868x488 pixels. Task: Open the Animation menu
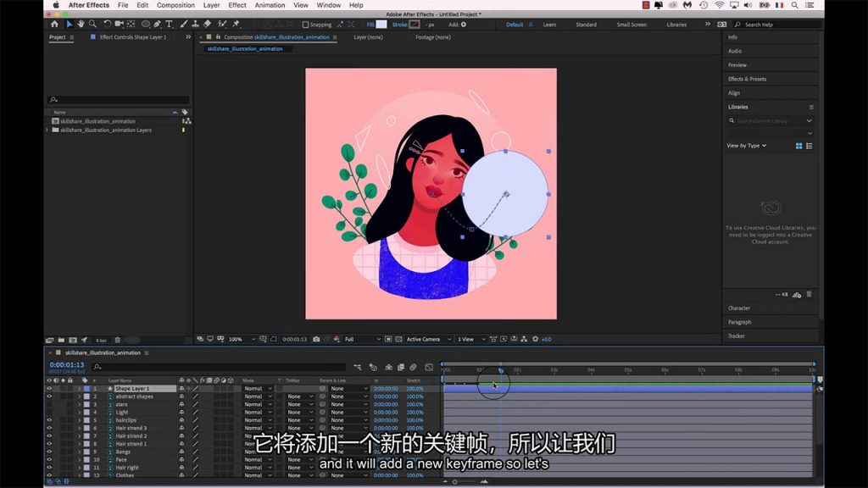270,5
